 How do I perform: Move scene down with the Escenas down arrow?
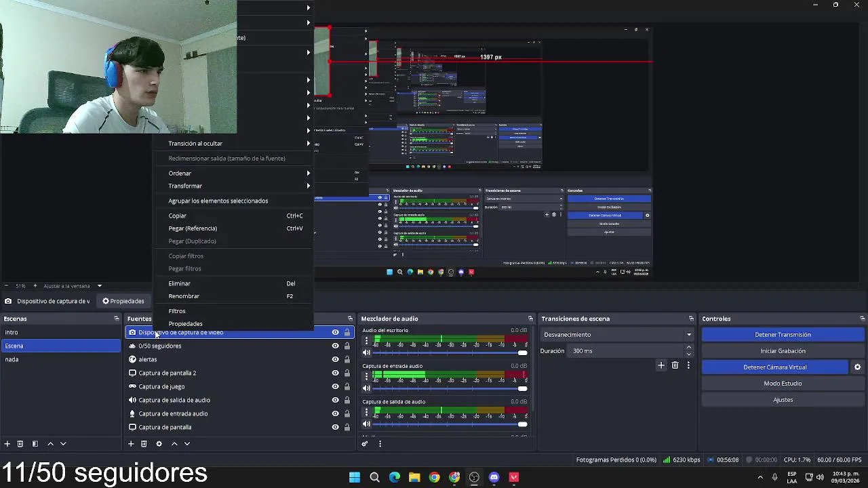[x=63, y=444]
